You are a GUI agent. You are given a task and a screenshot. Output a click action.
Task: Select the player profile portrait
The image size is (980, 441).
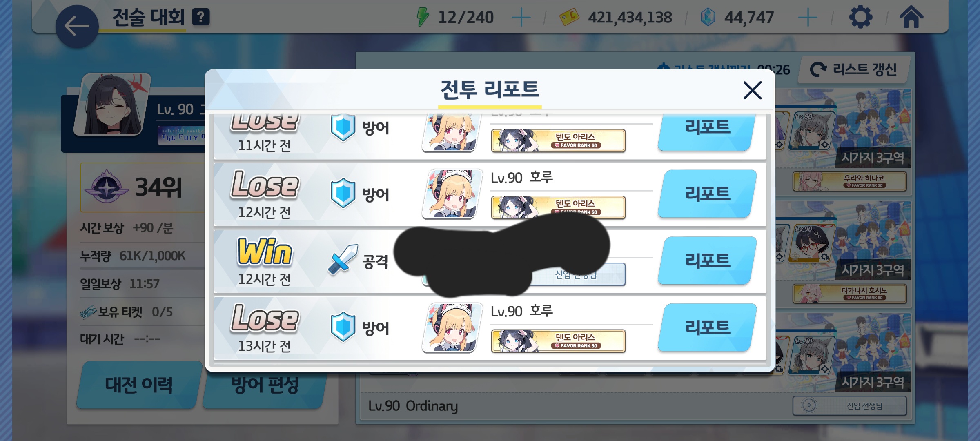(x=112, y=105)
